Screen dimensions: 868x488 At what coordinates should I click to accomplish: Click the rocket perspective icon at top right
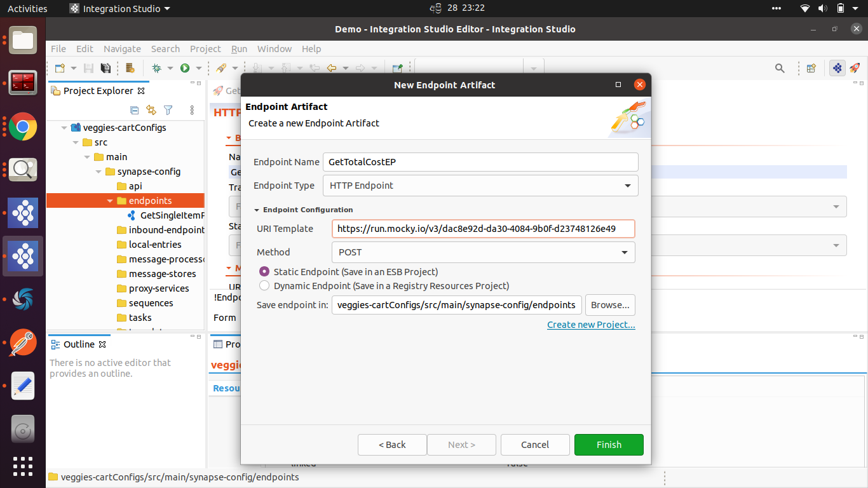855,68
